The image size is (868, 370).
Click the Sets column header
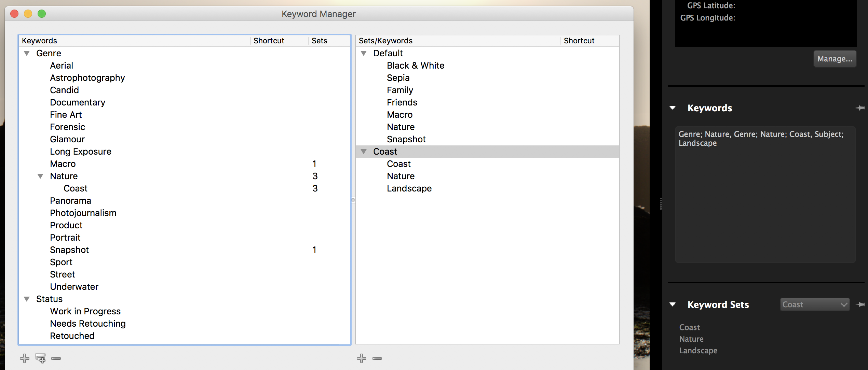click(319, 41)
